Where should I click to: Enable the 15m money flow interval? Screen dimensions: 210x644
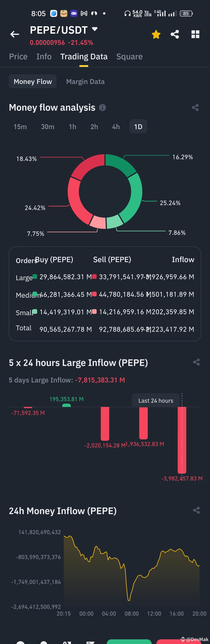pos(20,127)
